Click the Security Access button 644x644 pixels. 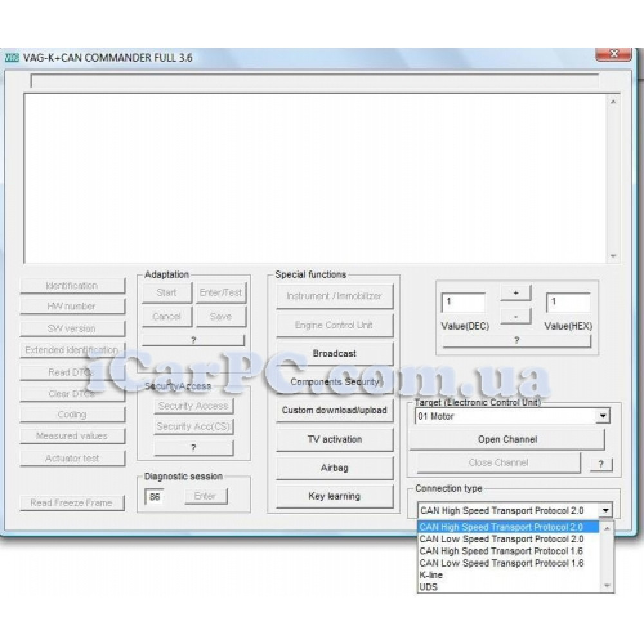193,406
